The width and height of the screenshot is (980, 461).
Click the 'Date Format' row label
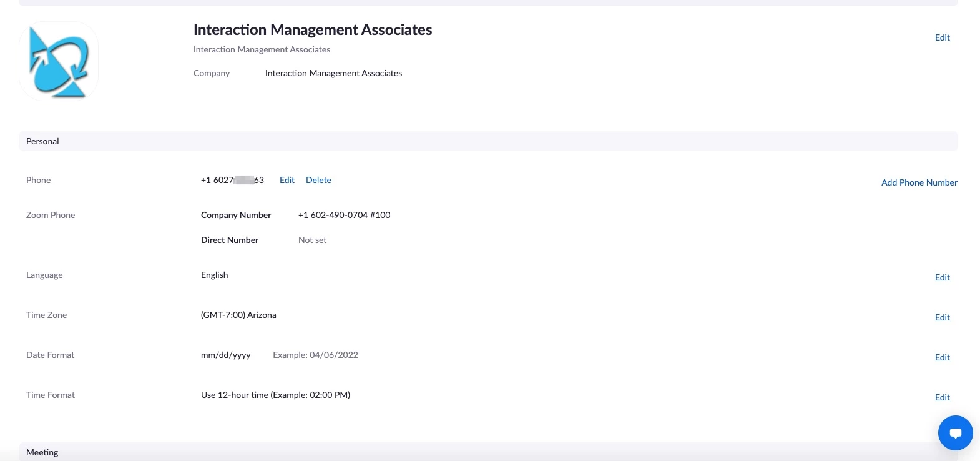click(50, 355)
